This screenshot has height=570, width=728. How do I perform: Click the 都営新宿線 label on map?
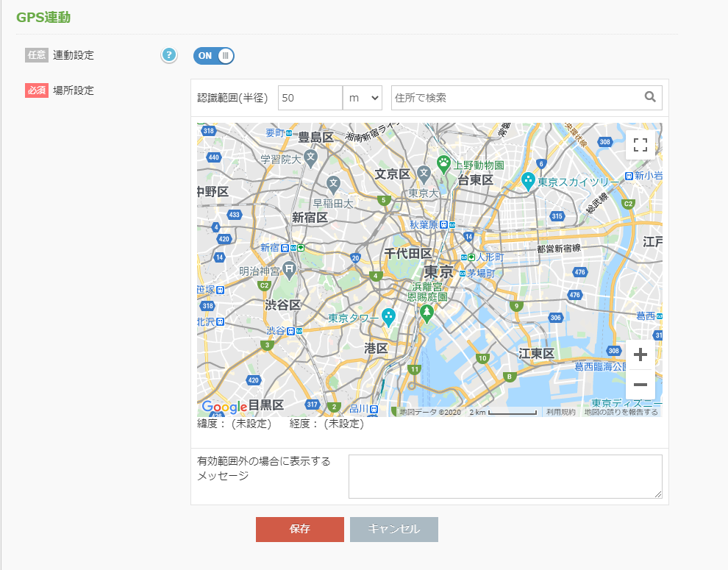coord(559,249)
